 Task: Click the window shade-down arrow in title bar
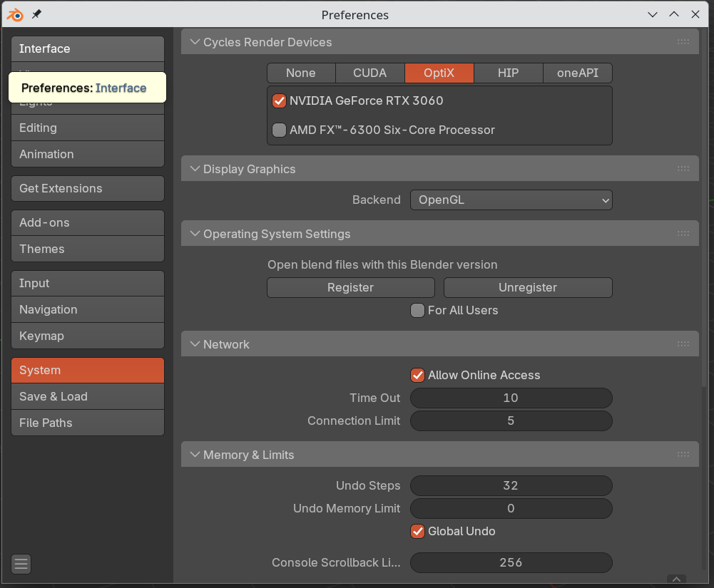click(x=653, y=14)
